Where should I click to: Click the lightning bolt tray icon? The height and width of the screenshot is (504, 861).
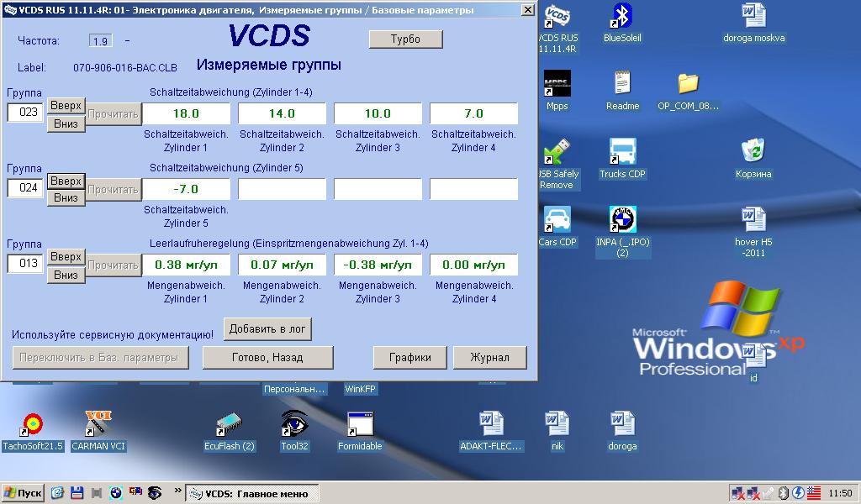pos(799,493)
